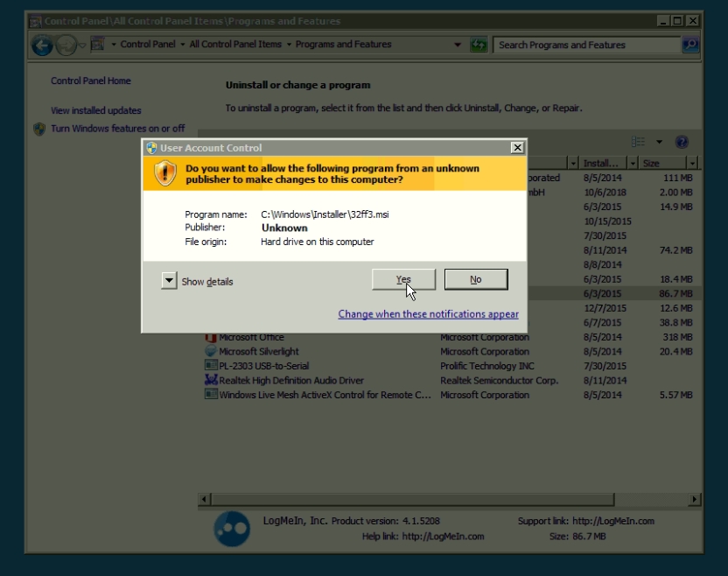Open 'Change when these notifications appear' link
The width and height of the screenshot is (728, 576).
click(428, 314)
